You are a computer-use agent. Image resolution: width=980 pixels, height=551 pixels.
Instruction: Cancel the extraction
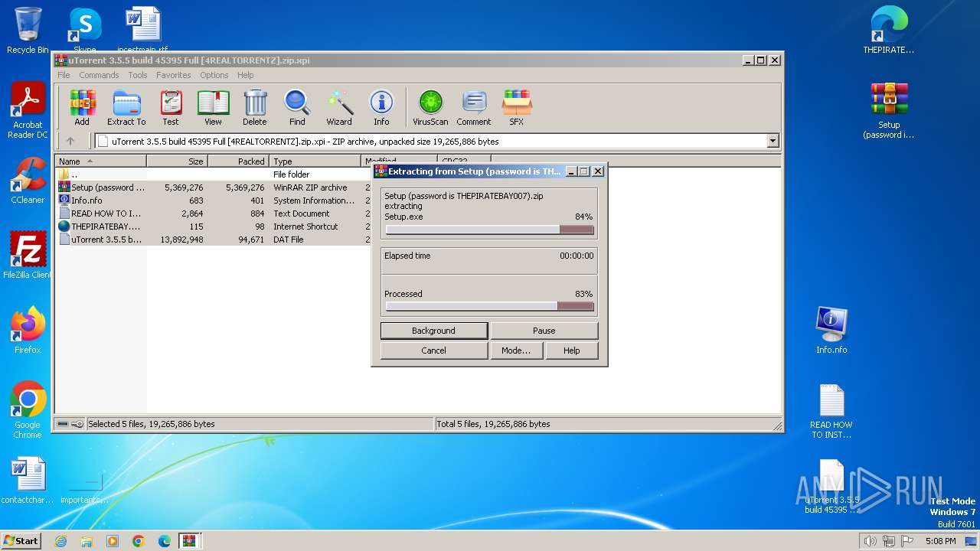coord(434,350)
